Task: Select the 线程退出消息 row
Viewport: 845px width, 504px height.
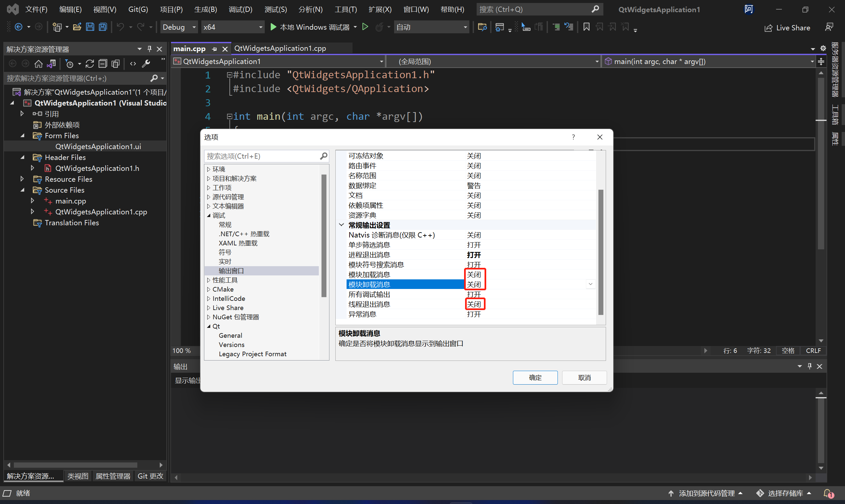Action: point(470,304)
